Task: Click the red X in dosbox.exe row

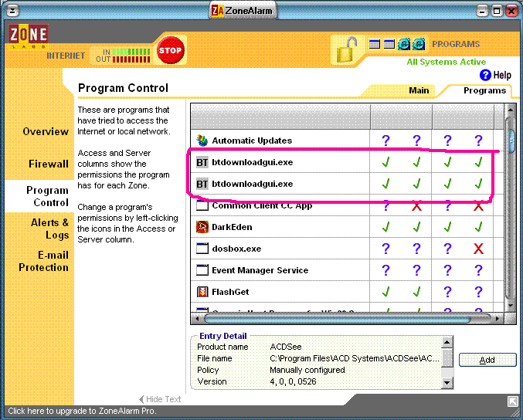Action: click(x=478, y=249)
